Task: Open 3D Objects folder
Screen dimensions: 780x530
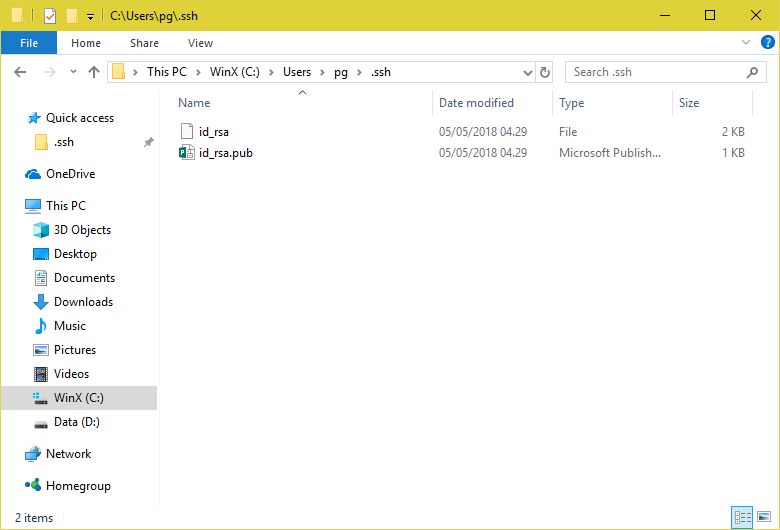Action: pos(82,229)
